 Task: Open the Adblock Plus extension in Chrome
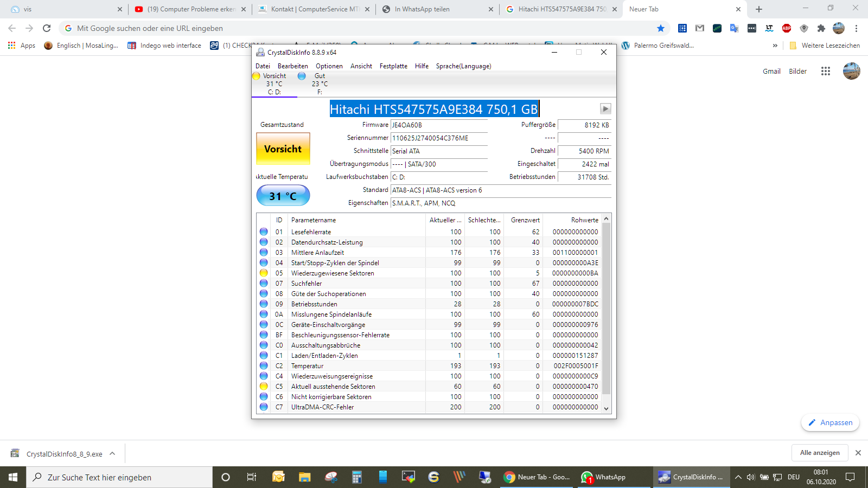point(787,28)
